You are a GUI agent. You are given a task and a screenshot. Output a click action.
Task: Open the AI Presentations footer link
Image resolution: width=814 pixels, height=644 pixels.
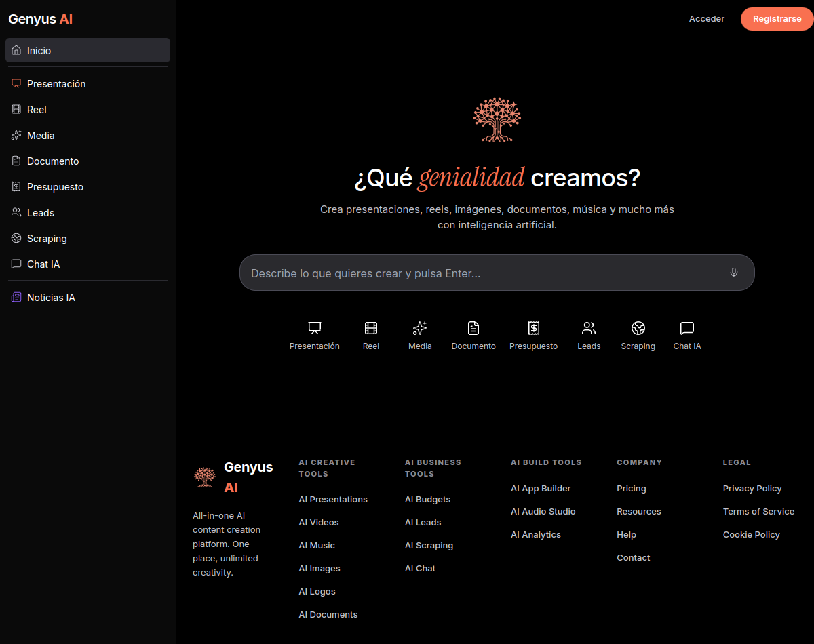click(333, 500)
